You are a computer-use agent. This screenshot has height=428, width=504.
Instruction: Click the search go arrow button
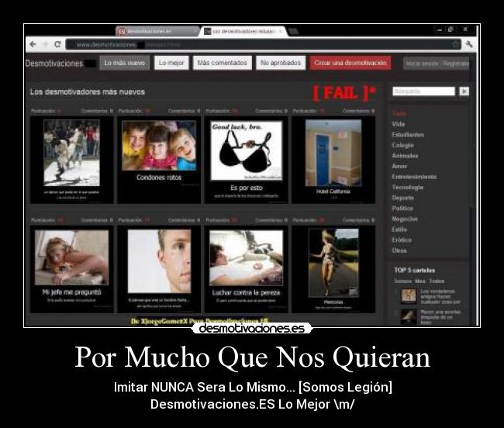tap(464, 91)
